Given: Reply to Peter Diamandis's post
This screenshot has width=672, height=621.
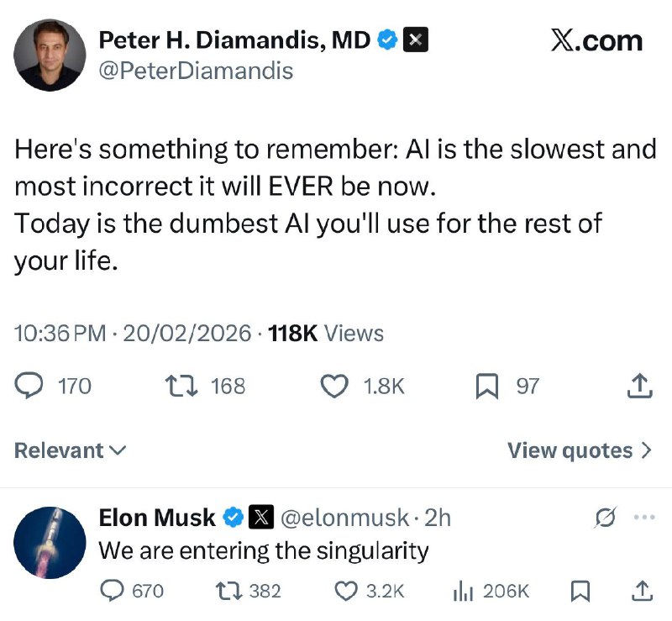Looking at the screenshot, I should pos(31,386).
